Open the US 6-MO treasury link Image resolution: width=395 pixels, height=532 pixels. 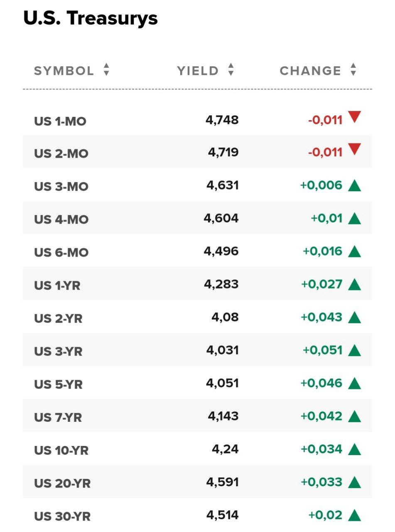(61, 252)
